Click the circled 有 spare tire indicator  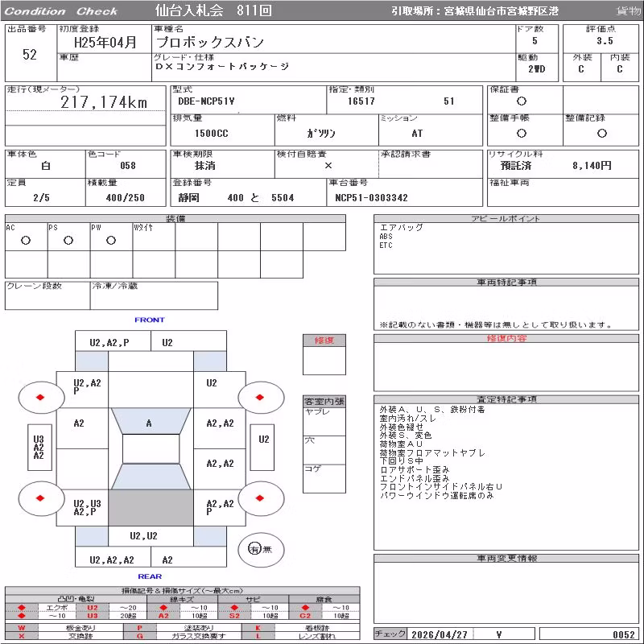pos(254,549)
